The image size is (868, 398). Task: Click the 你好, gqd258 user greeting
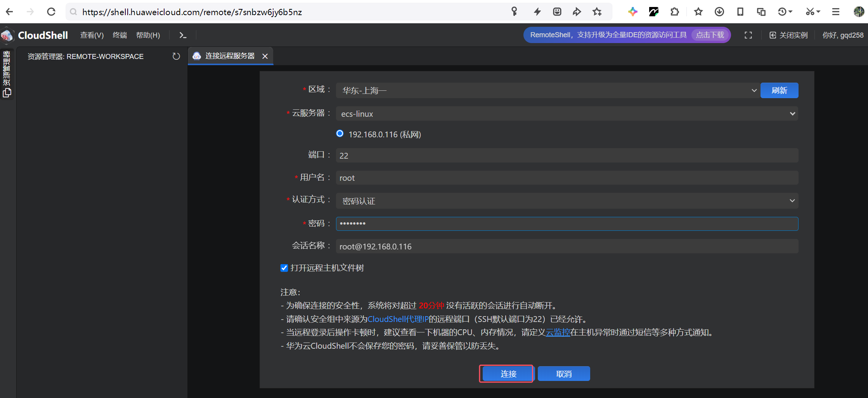click(843, 35)
